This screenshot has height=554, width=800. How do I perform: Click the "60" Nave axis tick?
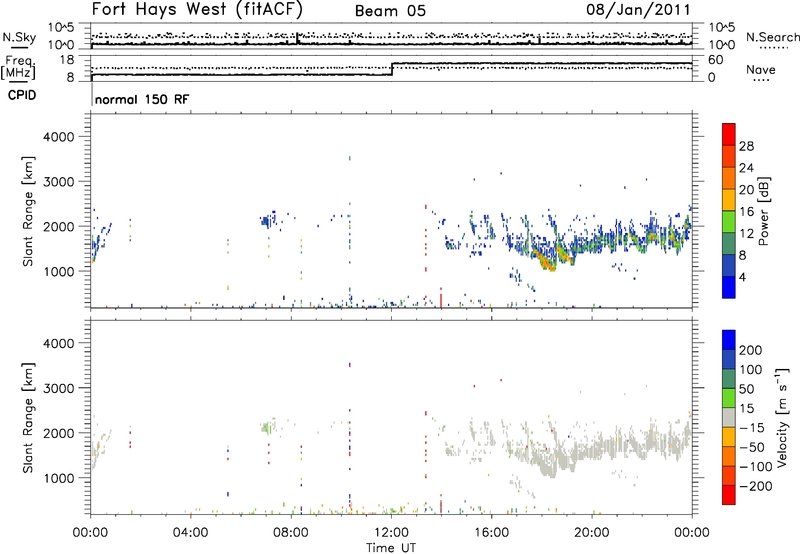pos(715,60)
